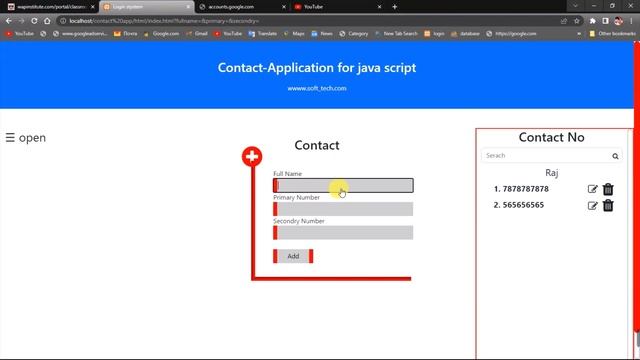The width and height of the screenshot is (640, 360).
Task: Open a new browser tab
Action: coord(394,7)
